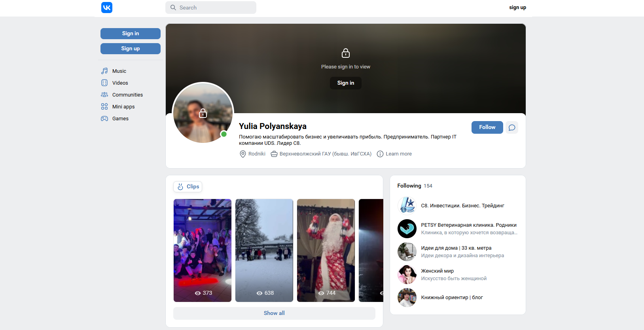Open the Santa clip with 744 views

pyautogui.click(x=326, y=250)
